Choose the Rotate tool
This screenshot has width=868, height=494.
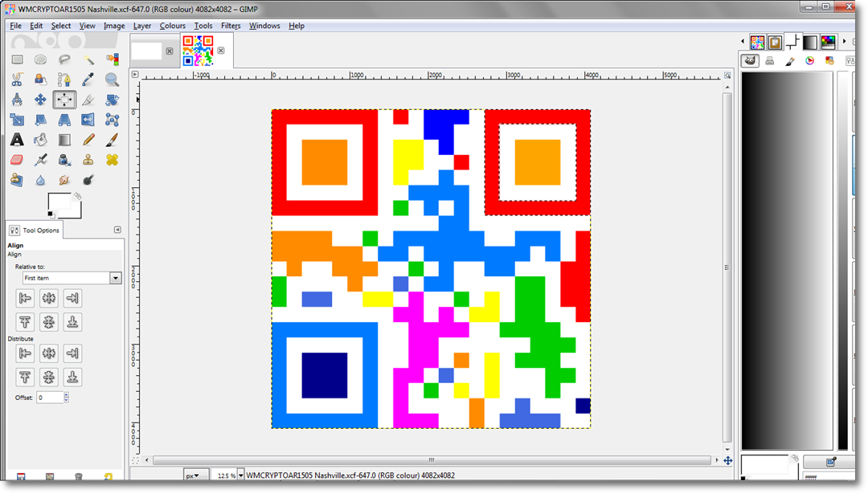point(112,100)
